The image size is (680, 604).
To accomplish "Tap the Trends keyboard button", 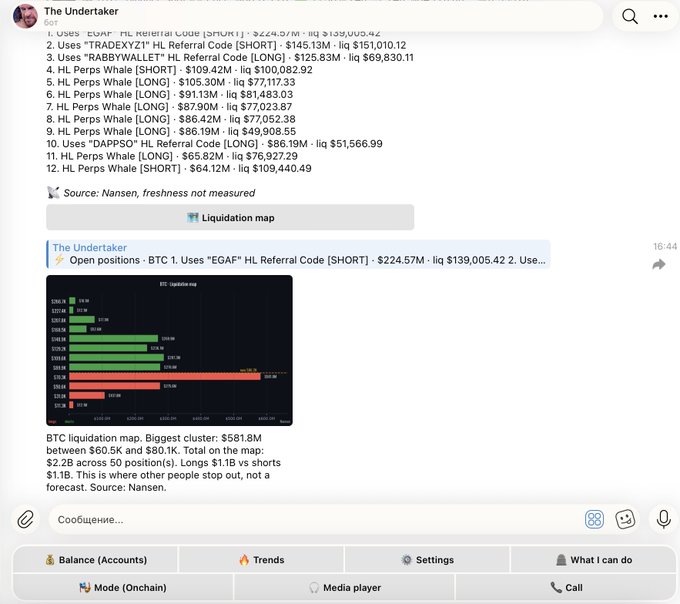I will tap(262, 560).
